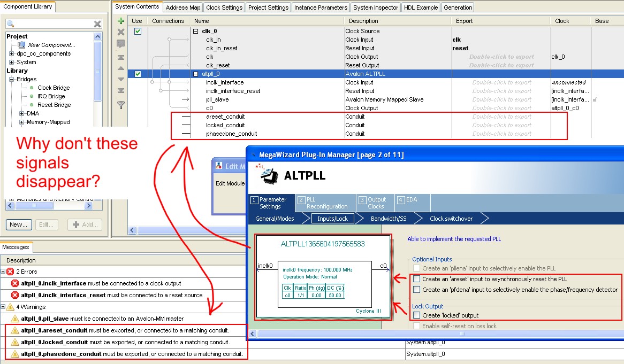Open Output Clocks wizard section

click(376, 203)
